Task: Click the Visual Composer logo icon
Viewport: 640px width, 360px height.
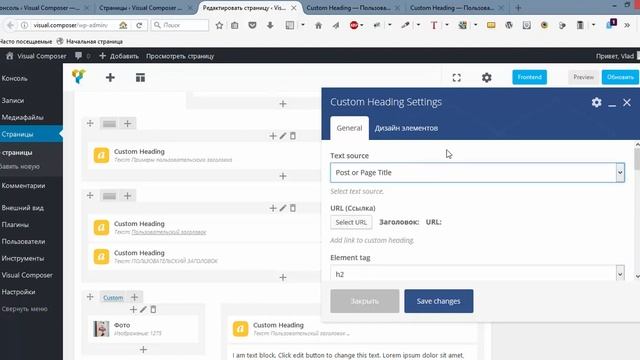Action: point(79,76)
